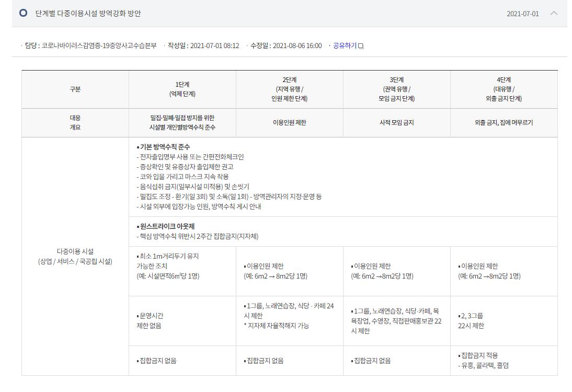Click the 2단계 (지역 유행) header cell

pos(290,89)
